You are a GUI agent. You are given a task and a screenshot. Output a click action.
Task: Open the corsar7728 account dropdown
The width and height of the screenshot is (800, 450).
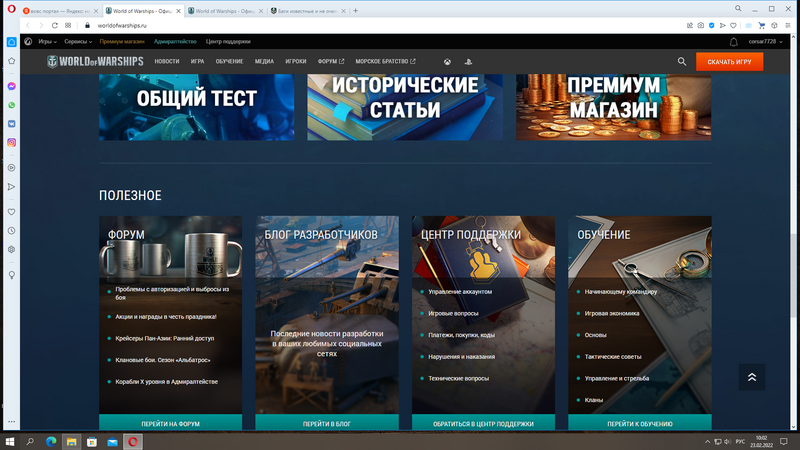tap(765, 41)
